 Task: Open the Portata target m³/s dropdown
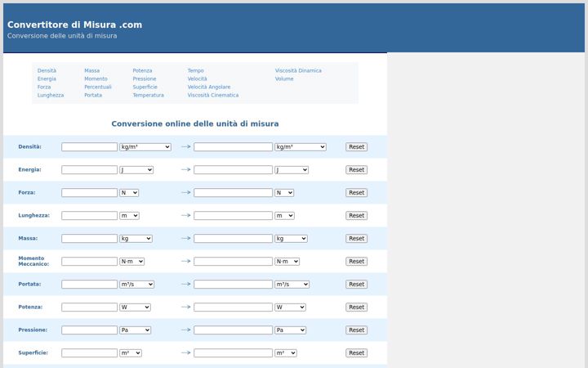pyautogui.click(x=292, y=285)
